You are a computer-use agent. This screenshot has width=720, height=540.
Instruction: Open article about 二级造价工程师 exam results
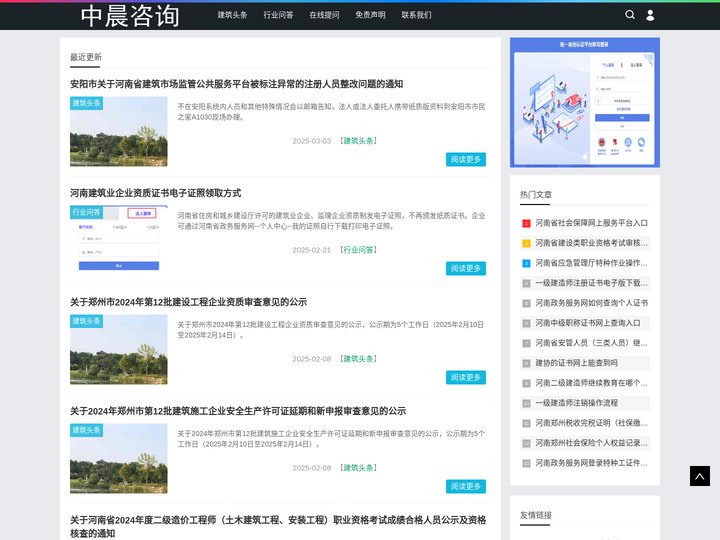(278, 526)
